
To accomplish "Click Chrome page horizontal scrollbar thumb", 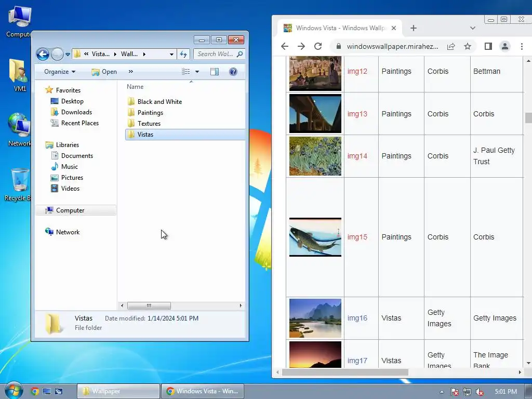I will (x=345, y=372).
